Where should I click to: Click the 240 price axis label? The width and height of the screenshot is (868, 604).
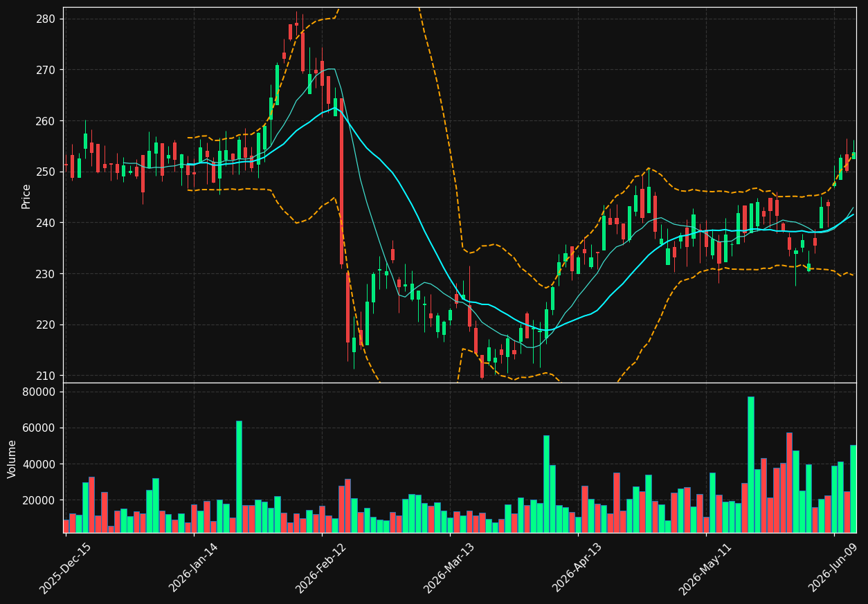coord(46,223)
